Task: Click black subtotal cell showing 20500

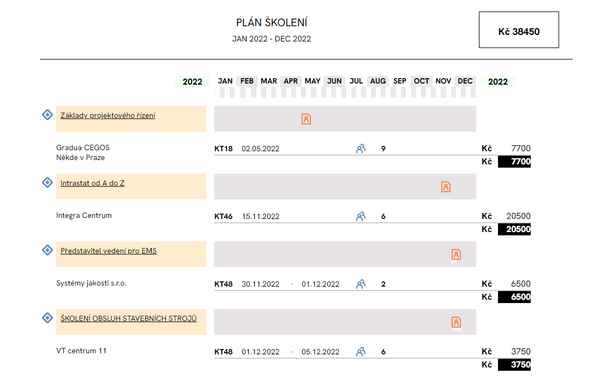Action: [x=514, y=229]
